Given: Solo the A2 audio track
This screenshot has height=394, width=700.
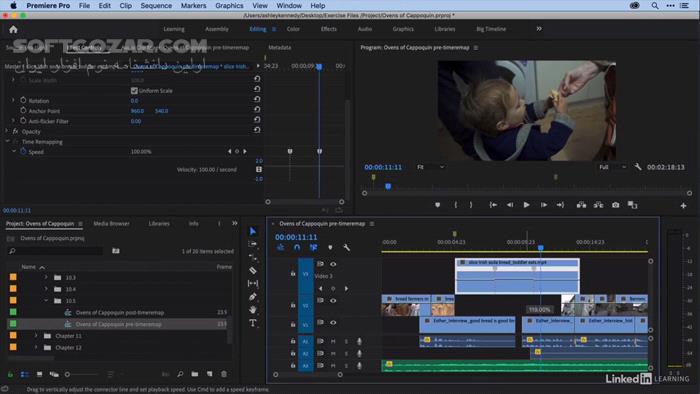Looking at the screenshot, I should [346, 353].
